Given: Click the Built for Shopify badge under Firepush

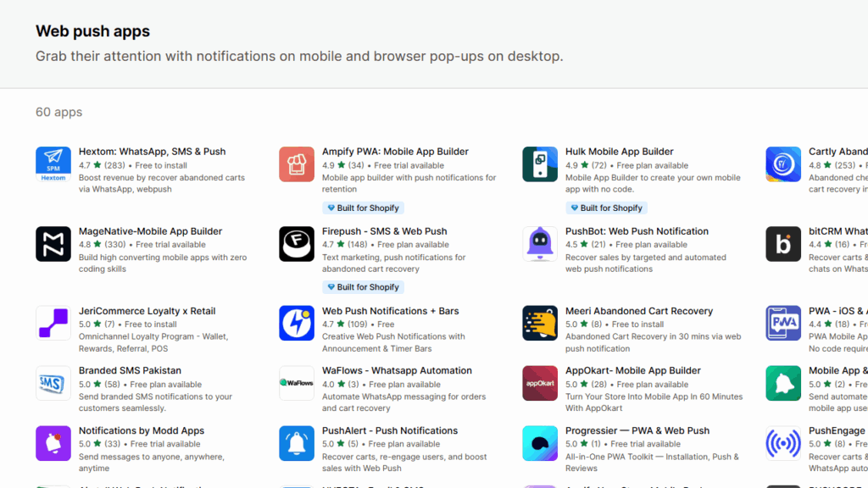Looking at the screenshot, I should [363, 286].
